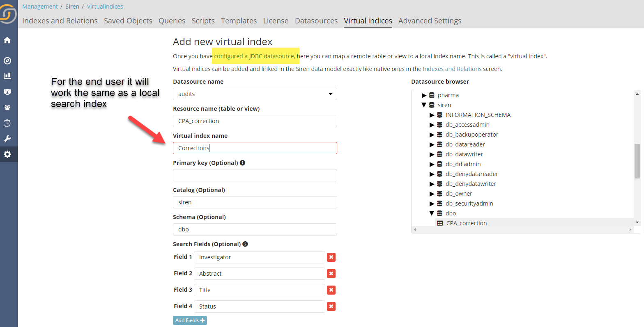This screenshot has height=327, width=644.
Task: Remove search Field 1 Investigator
Action: pos(331,257)
